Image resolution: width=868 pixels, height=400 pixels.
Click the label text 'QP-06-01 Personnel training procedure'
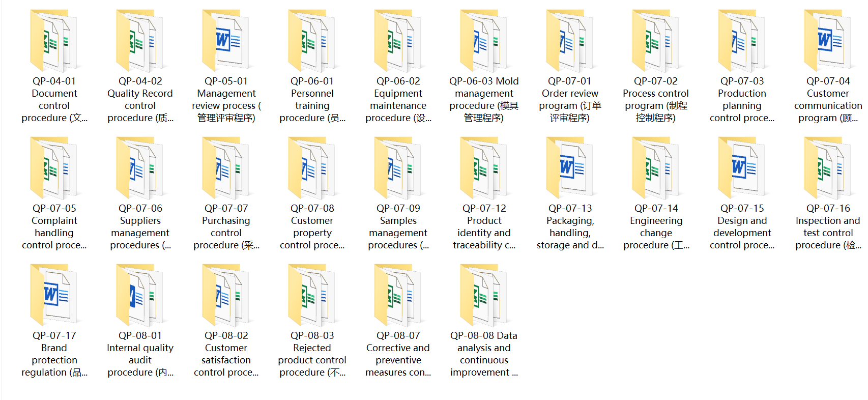(x=312, y=99)
